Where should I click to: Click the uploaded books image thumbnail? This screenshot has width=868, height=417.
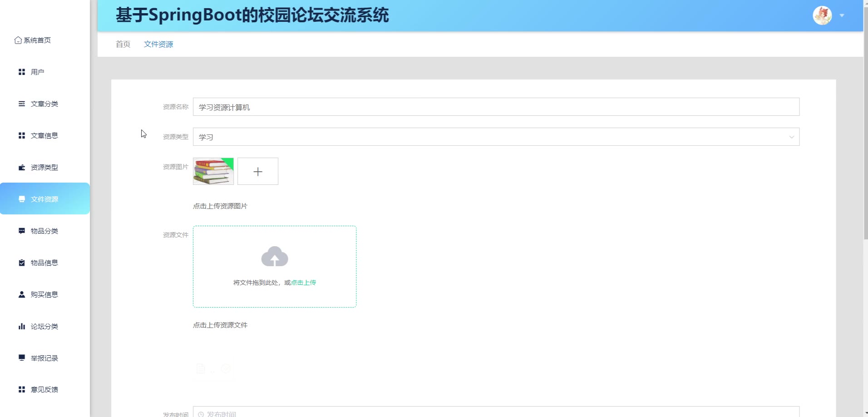click(213, 171)
